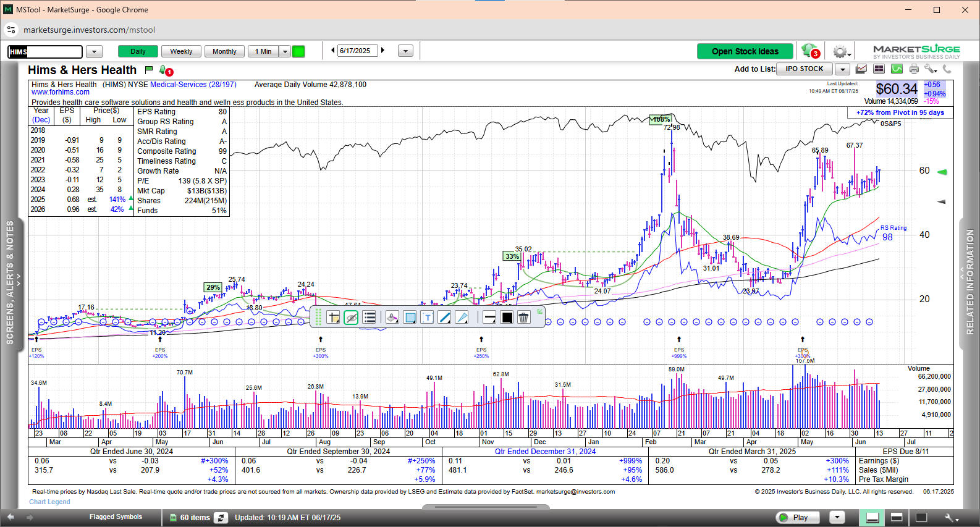980x527 pixels.
Task: Navigate forward with bottom bar right arrow
Action: 30,518
